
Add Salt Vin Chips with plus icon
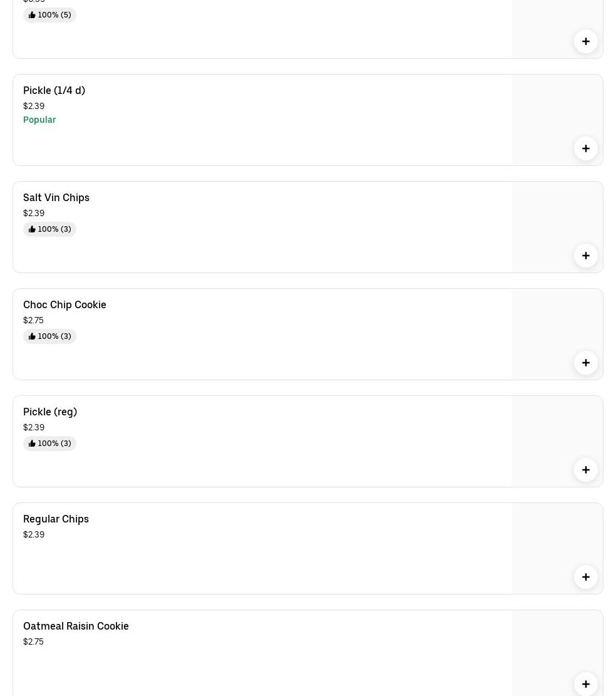(585, 256)
